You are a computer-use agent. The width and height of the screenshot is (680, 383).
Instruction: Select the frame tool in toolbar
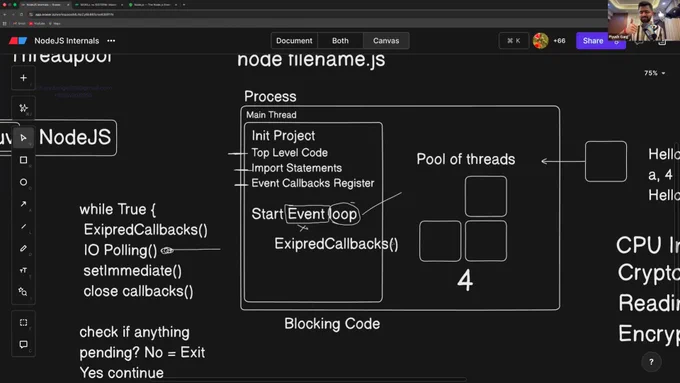pyautogui.click(x=23, y=322)
